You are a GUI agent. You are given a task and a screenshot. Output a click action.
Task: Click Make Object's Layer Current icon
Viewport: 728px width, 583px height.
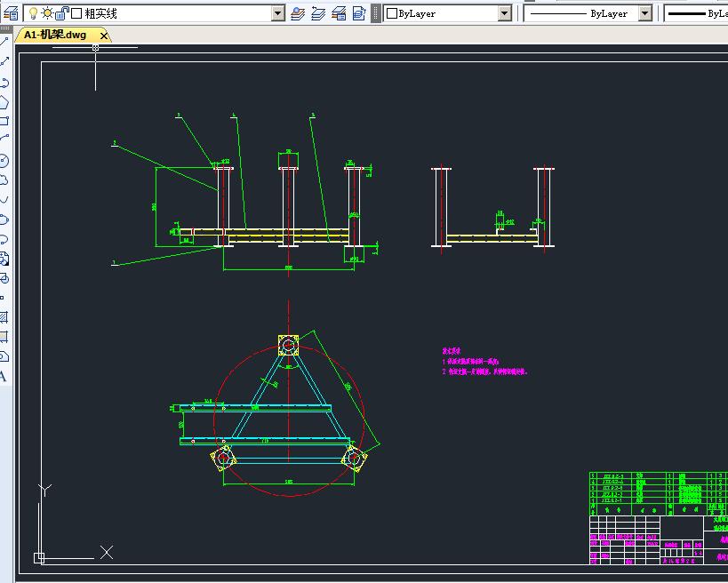(x=298, y=13)
